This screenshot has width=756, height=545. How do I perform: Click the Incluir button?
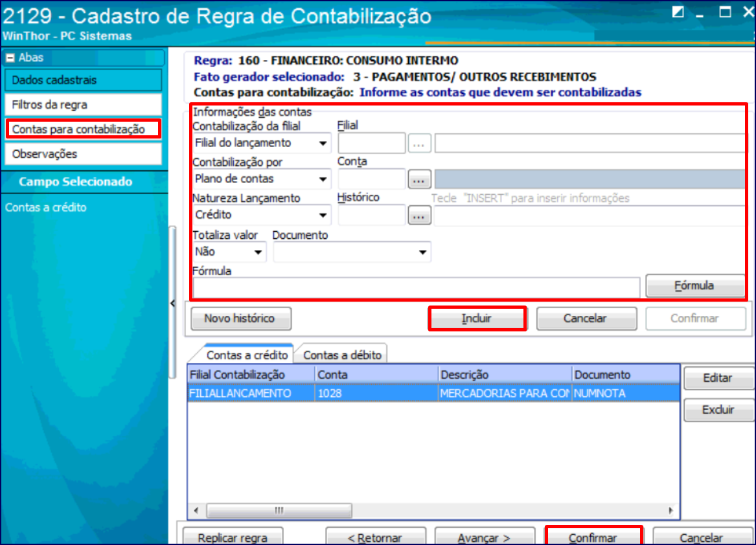pos(477,318)
